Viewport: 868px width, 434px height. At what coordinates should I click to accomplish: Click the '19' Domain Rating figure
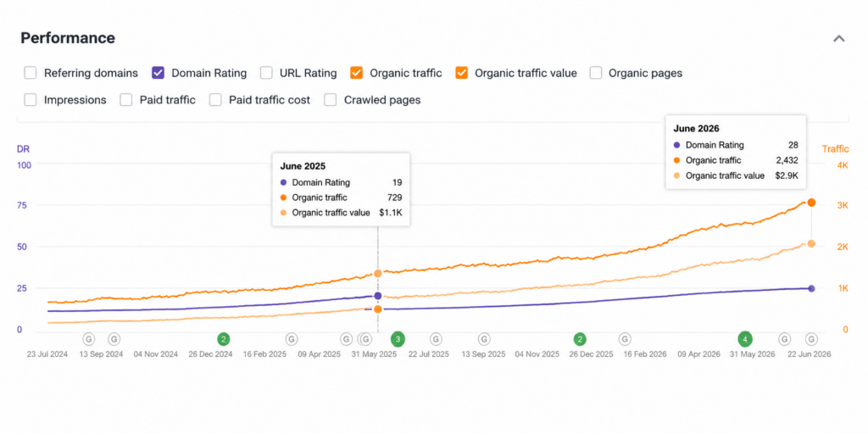click(397, 182)
